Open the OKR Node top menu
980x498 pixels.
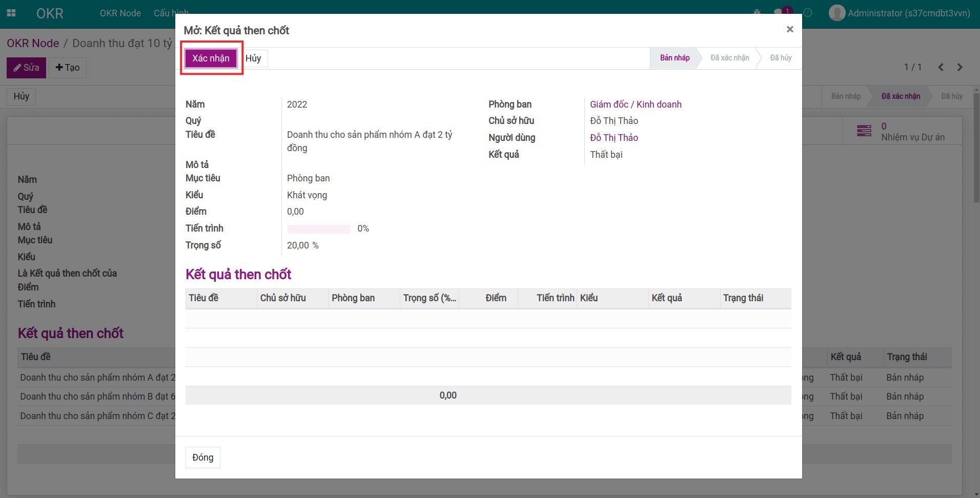click(x=120, y=13)
